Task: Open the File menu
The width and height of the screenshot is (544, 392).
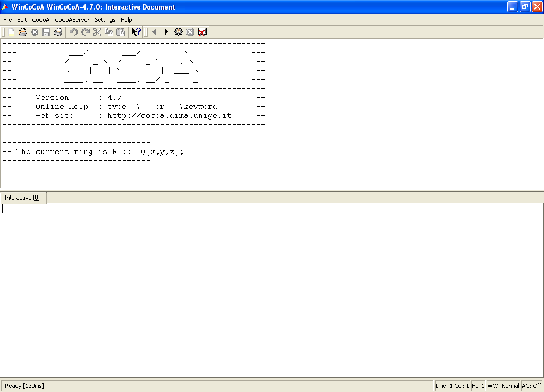Action: (7, 20)
